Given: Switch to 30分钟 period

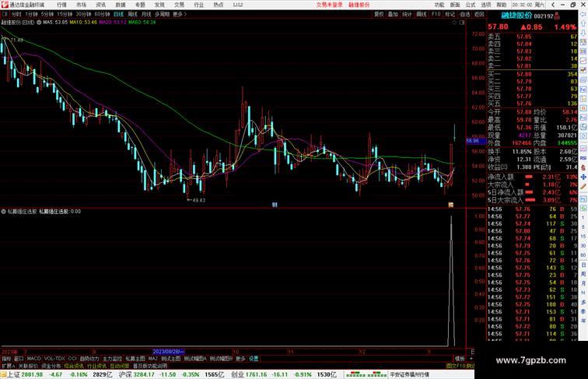Looking at the screenshot, I should click(x=83, y=14).
